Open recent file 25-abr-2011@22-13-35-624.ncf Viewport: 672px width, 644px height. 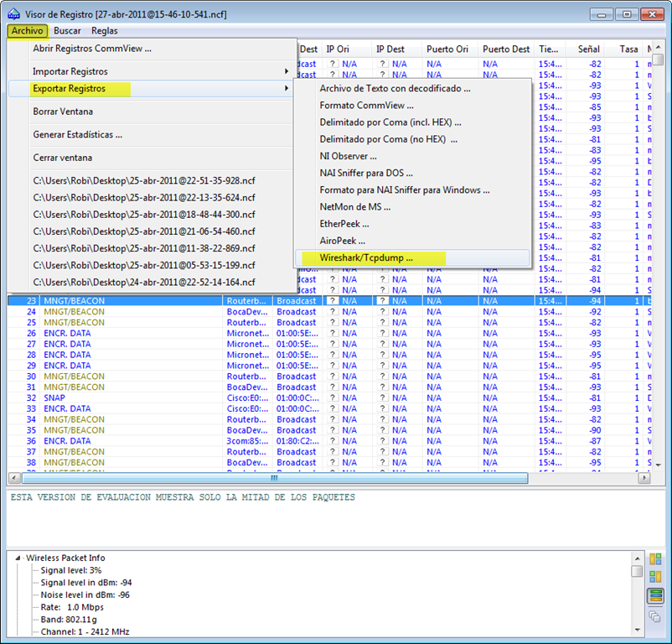(144, 198)
